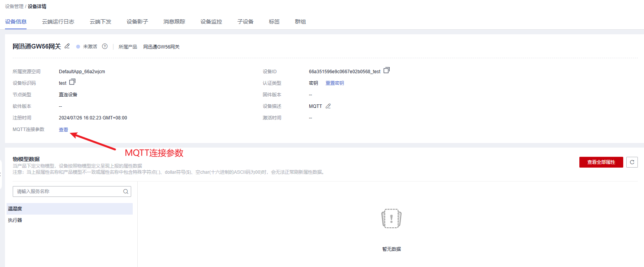Viewport: 644px width, 267px height.
Task: Open the 设备监控 tab
Action: point(211,22)
